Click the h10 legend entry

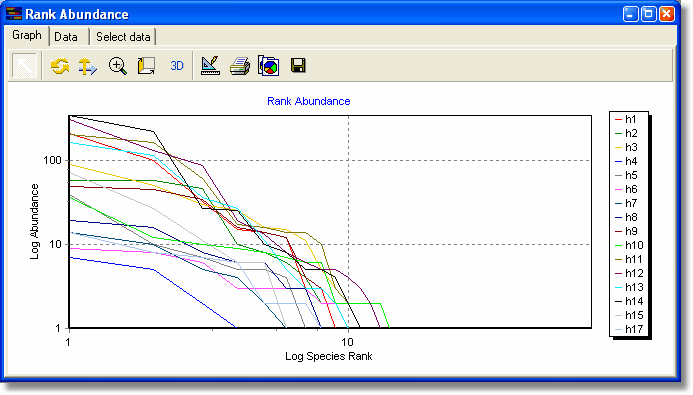(x=629, y=245)
